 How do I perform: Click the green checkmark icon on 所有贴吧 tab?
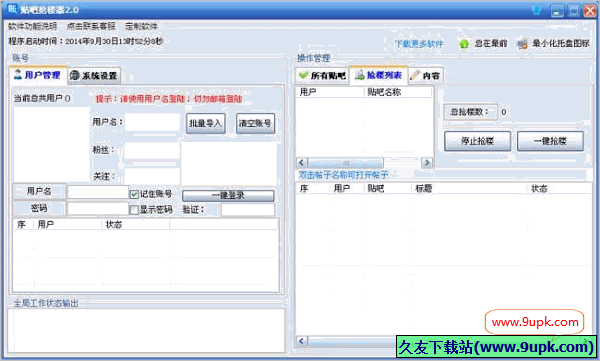pyautogui.click(x=303, y=75)
